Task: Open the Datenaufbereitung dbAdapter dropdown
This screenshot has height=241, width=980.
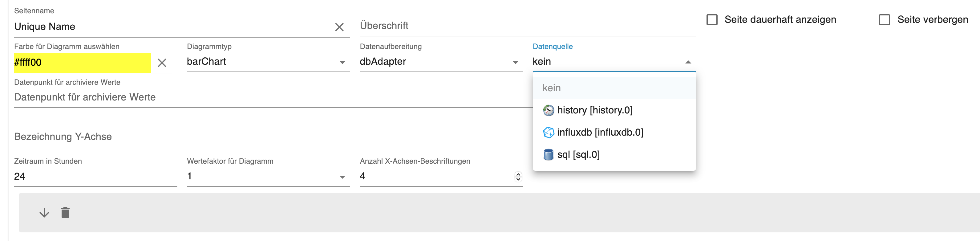Action: point(441,62)
